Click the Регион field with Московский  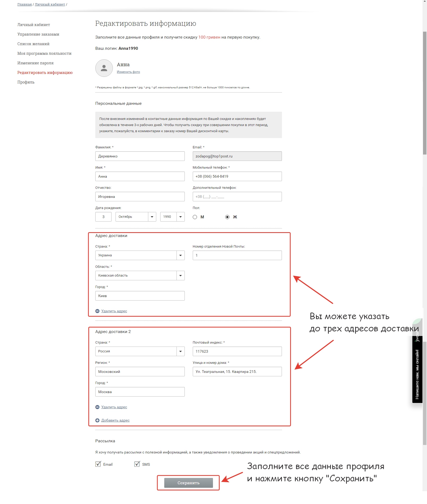point(140,372)
